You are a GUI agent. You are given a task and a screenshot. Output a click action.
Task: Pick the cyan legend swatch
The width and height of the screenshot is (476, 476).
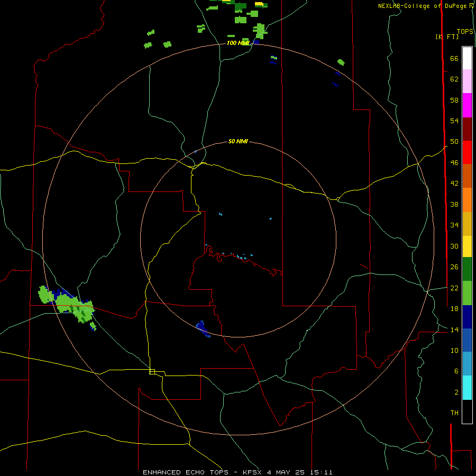[x=467, y=388]
